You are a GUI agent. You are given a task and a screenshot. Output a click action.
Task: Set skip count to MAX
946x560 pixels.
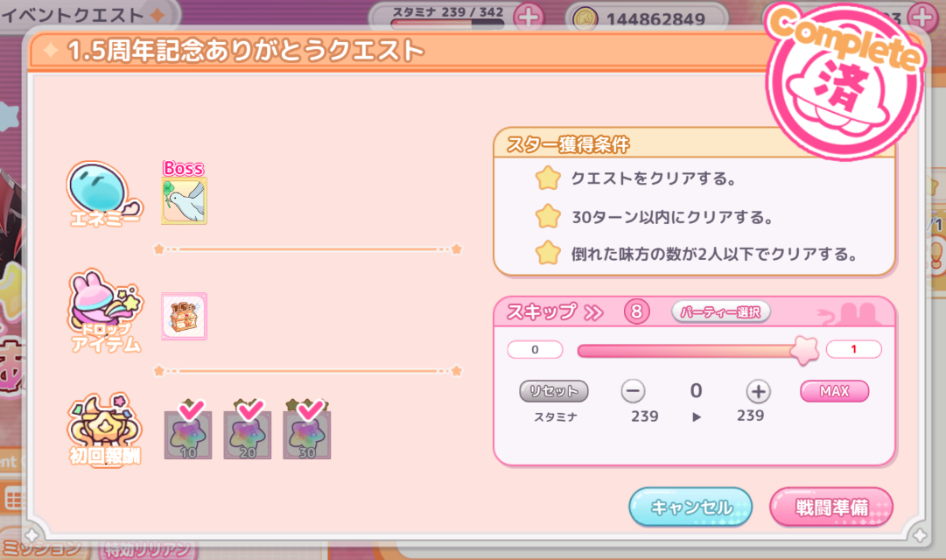(834, 391)
